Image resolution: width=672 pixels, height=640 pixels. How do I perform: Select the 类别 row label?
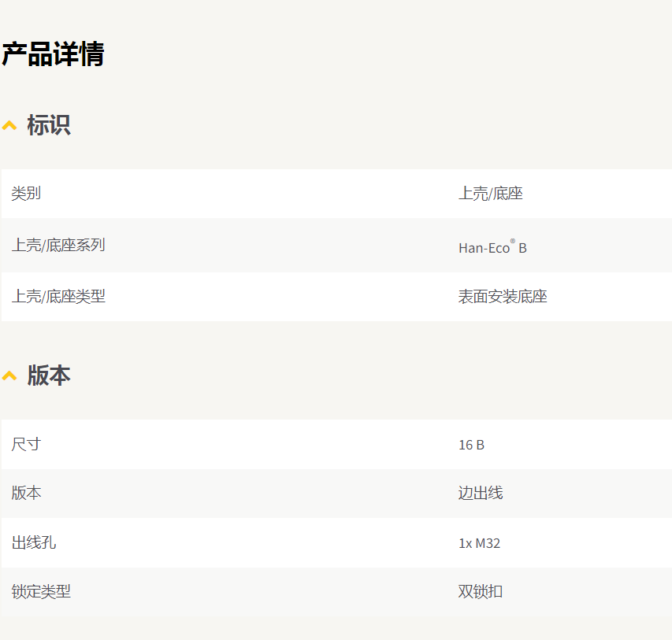tap(26, 193)
